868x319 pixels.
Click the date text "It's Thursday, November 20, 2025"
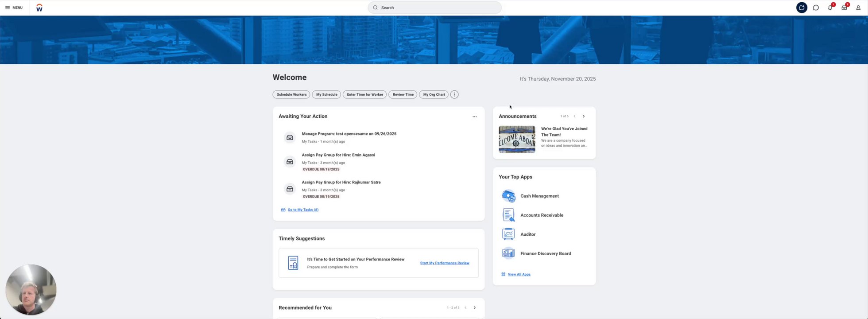click(x=558, y=79)
